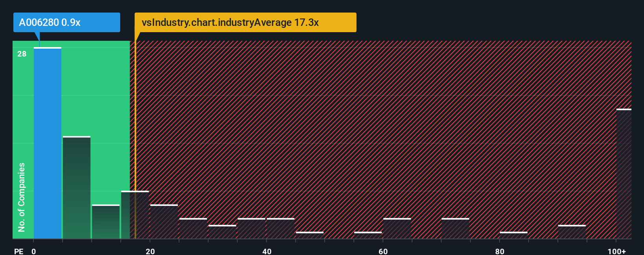Select the bar at PE 70-75

click(x=455, y=228)
